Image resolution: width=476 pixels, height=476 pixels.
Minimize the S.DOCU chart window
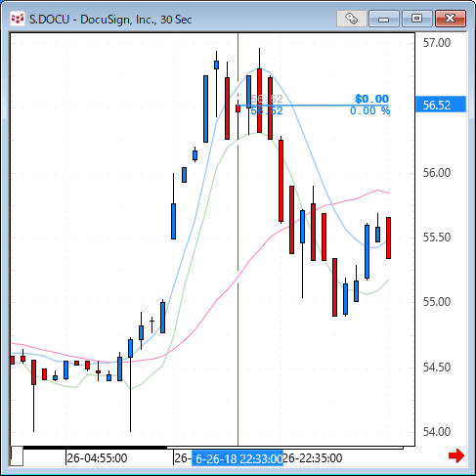(x=384, y=19)
